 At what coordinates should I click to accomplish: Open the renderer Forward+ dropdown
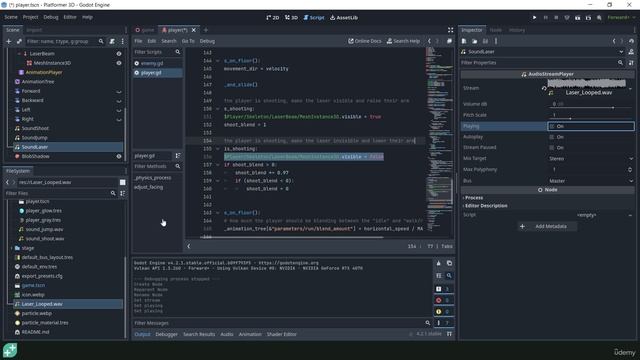[621, 18]
